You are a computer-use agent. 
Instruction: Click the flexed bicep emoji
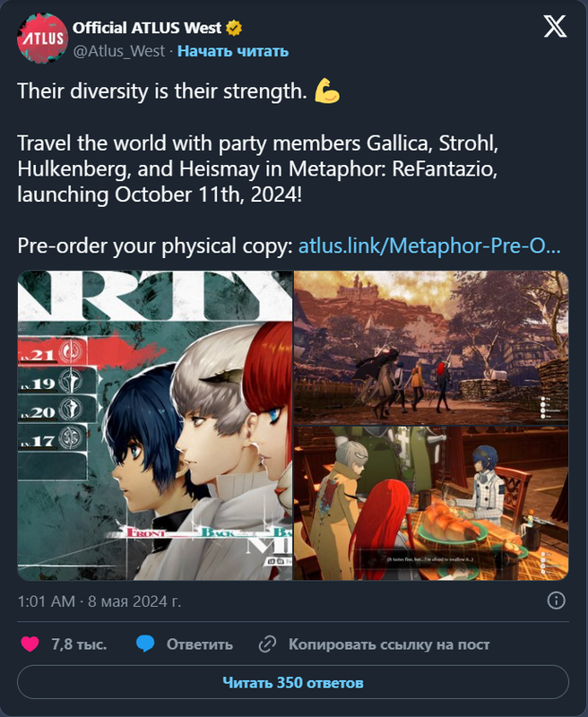(x=327, y=91)
